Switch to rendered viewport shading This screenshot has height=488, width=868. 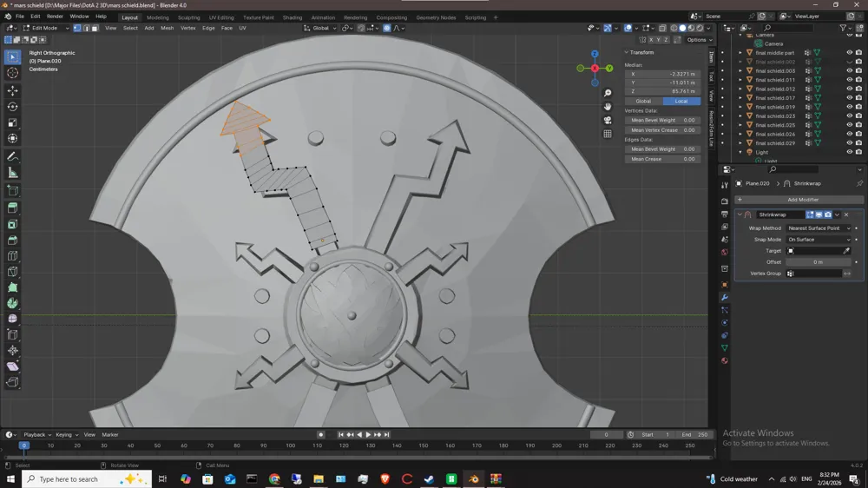click(700, 29)
